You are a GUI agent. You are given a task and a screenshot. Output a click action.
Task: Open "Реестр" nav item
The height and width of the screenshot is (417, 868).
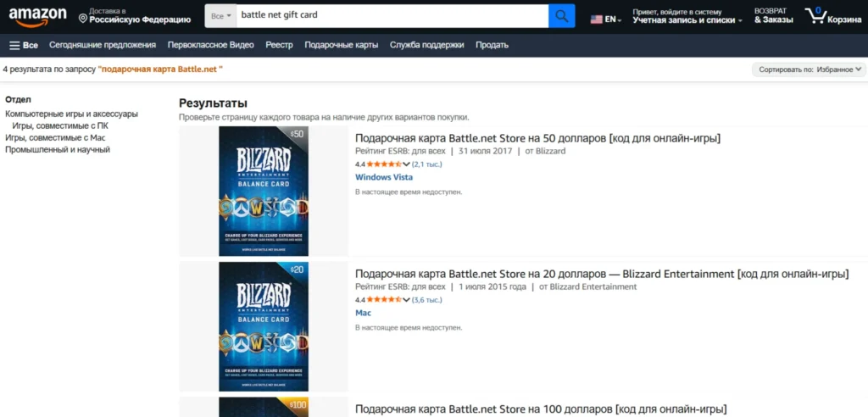279,46
